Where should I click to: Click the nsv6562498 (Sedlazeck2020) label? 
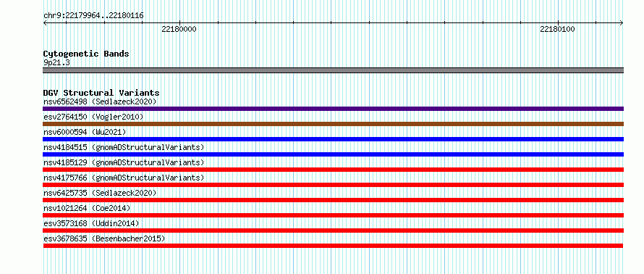pos(100,101)
